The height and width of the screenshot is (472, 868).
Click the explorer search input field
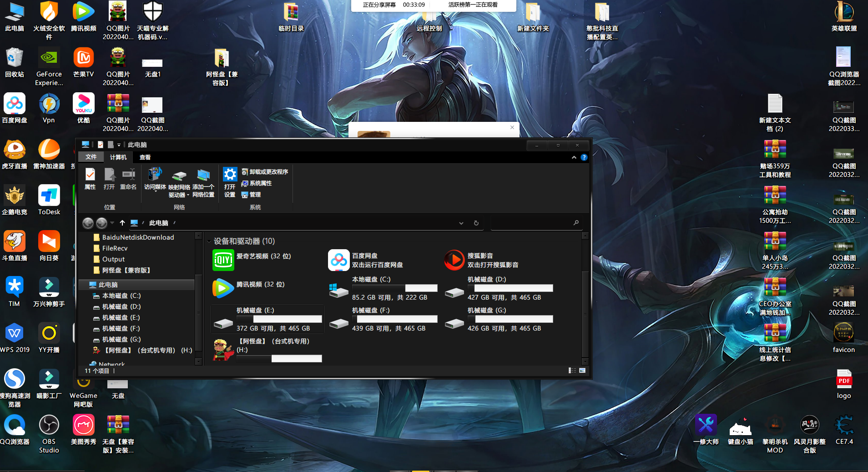click(x=532, y=223)
